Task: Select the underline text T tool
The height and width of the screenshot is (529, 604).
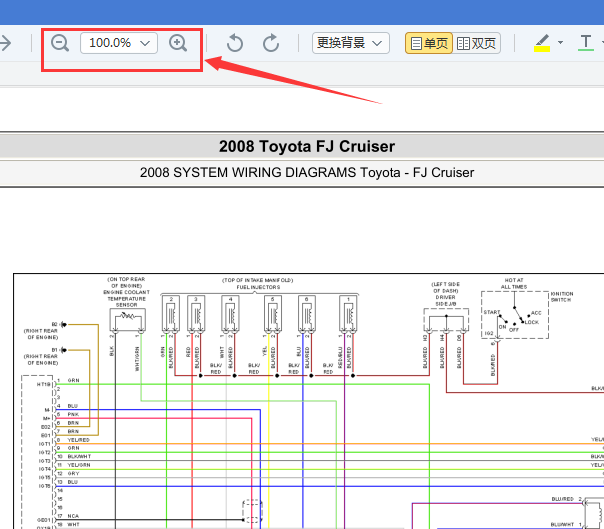Action: 586,43
